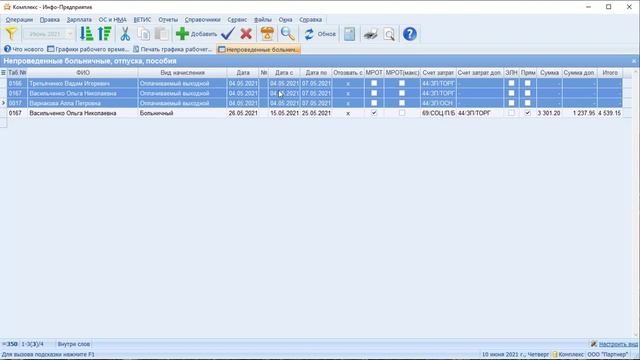This screenshot has width=640, height=360.
Task: Open the ВЕТИС menu
Action: (x=142, y=20)
